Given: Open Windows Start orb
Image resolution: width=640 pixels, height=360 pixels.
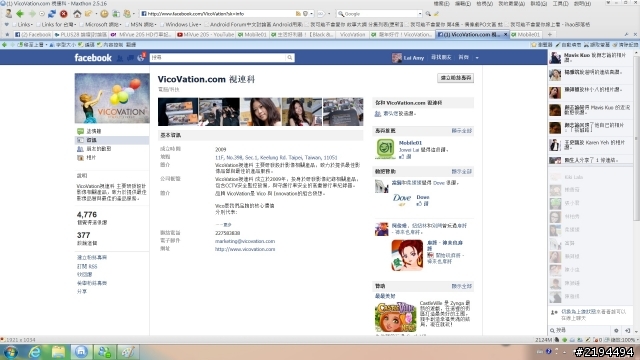Looking at the screenshot, I should pyautogui.click(x=11, y=352).
